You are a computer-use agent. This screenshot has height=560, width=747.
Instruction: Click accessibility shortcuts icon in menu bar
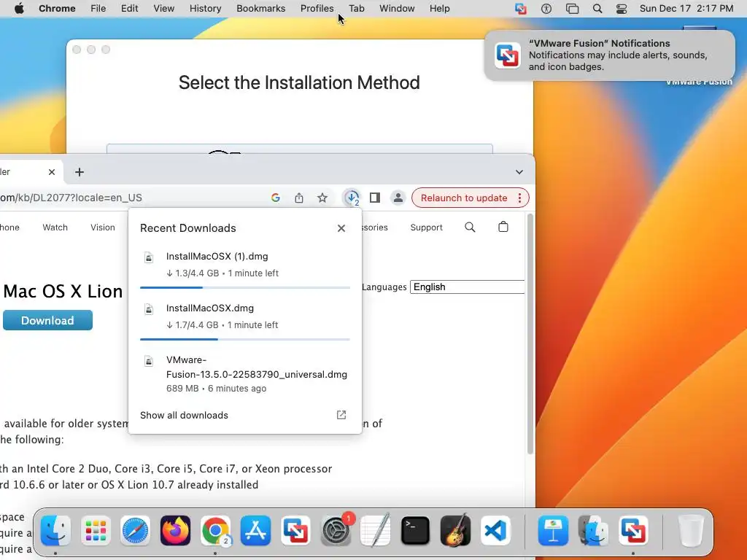pyautogui.click(x=546, y=9)
